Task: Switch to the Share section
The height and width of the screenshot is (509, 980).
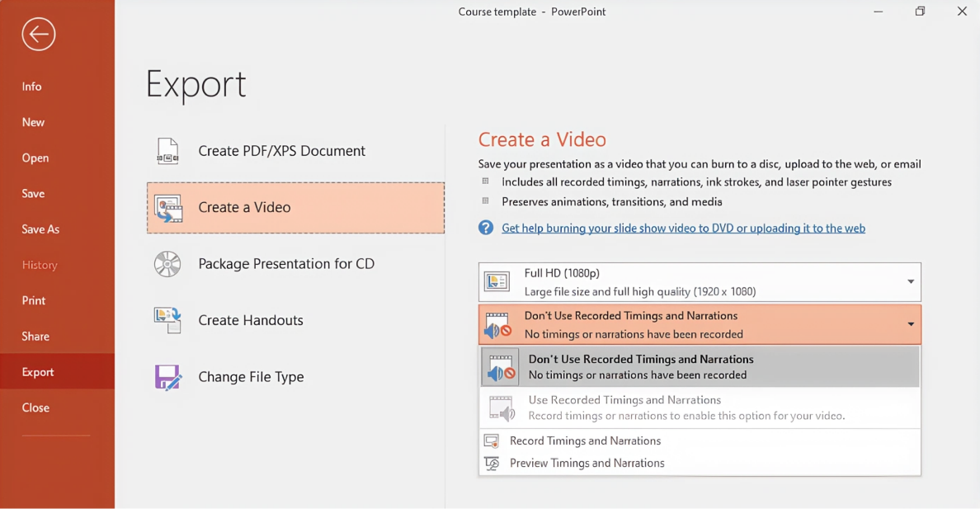Action: (35, 336)
